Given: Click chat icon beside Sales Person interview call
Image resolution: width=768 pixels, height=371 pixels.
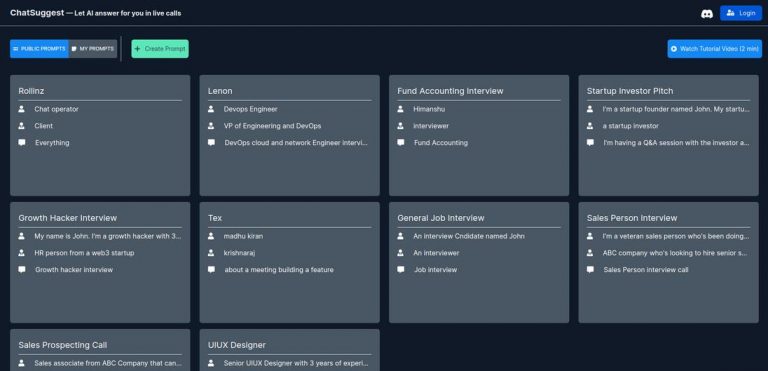Looking at the screenshot, I should [590, 270].
